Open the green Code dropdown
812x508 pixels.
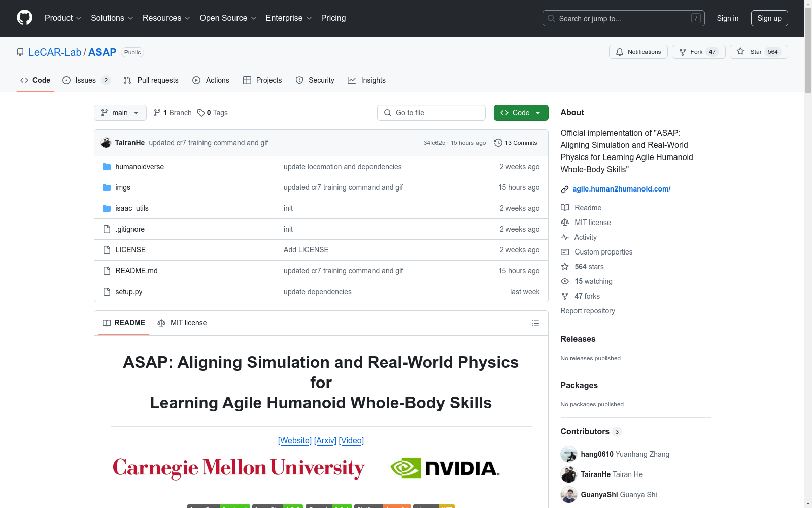coord(521,113)
